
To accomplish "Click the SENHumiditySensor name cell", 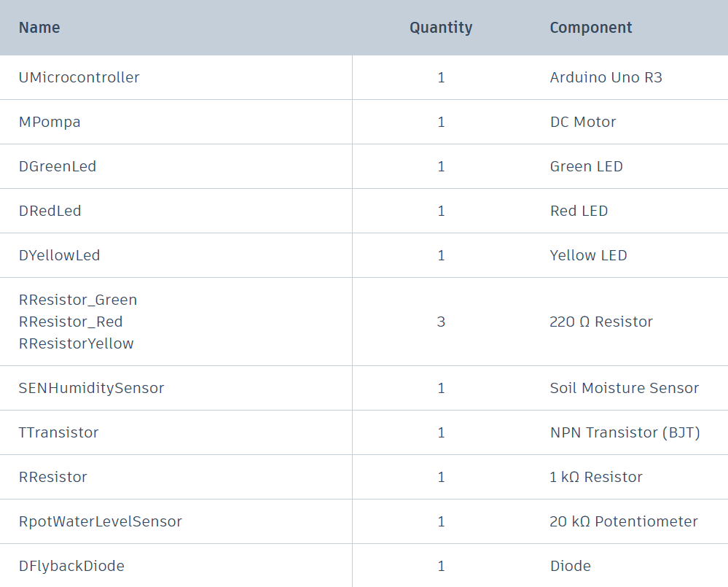I will pos(92,388).
